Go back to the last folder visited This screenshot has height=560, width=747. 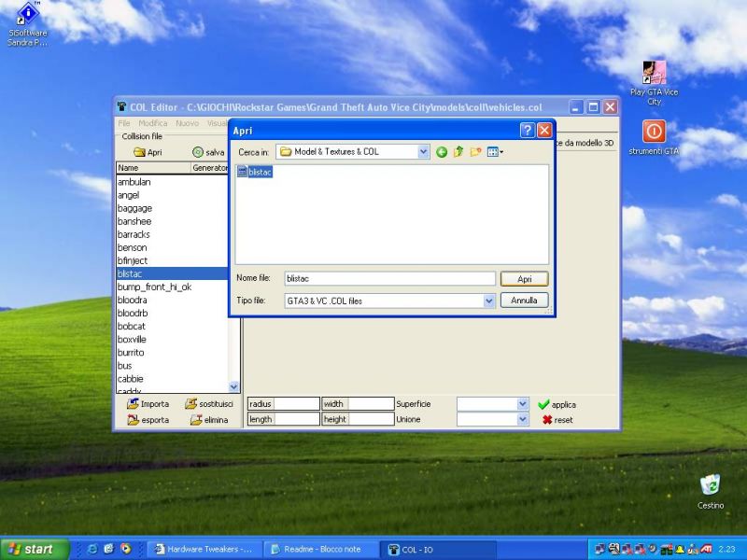point(442,152)
